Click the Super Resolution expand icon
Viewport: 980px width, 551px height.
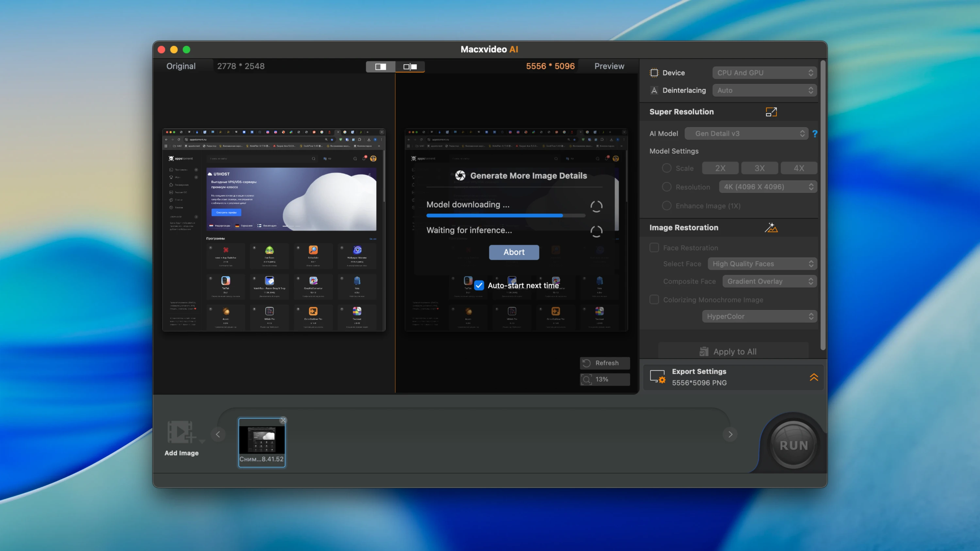click(x=772, y=112)
